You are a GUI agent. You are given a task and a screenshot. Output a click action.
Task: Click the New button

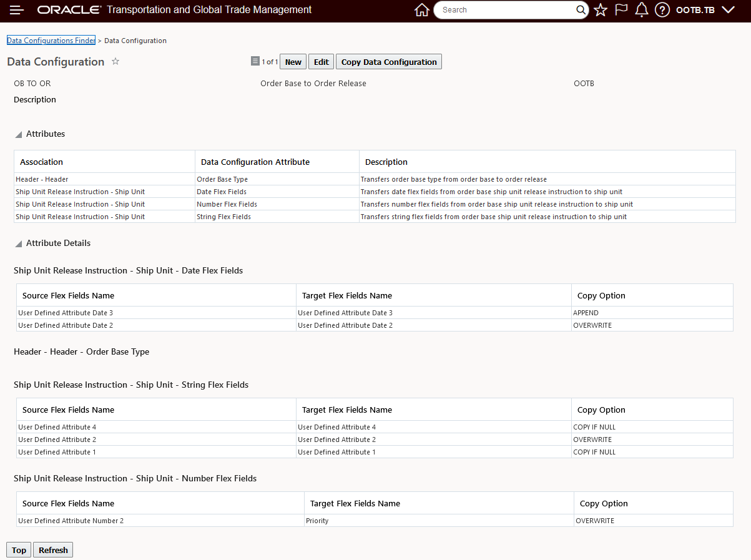tap(293, 62)
